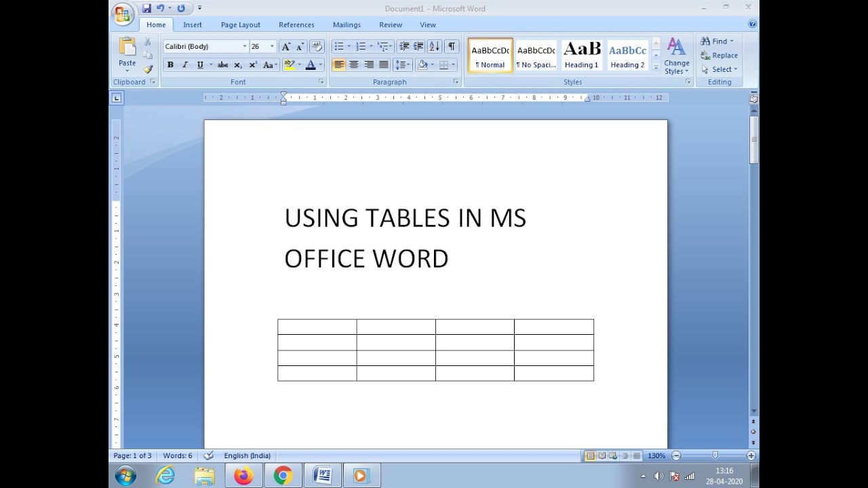Grow font size with large A icon
Screen dimensions: 868x488
tap(286, 46)
